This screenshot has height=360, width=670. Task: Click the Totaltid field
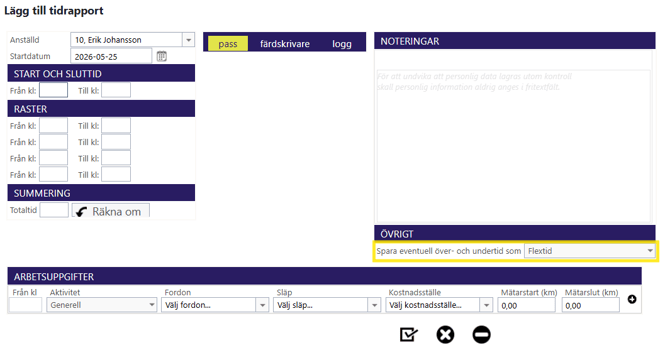54,210
